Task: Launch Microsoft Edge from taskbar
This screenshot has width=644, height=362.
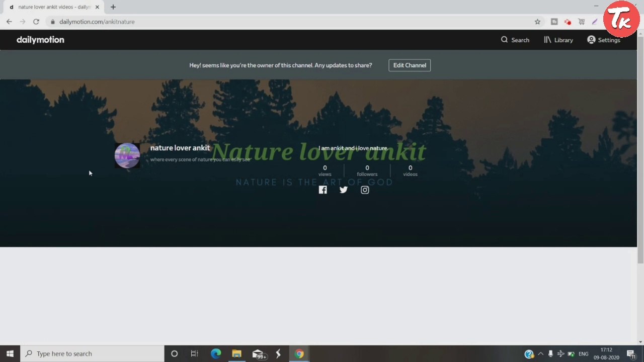Action: point(216,353)
